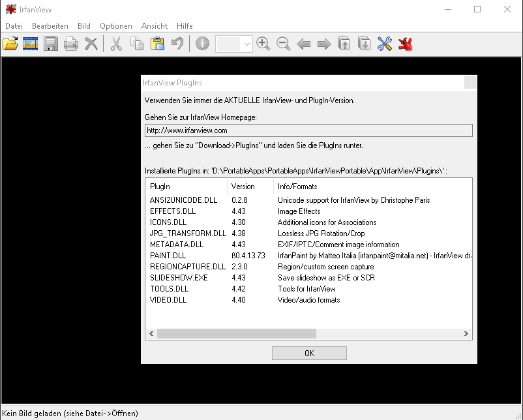Click the irfanview.com homepage URL field

tap(308, 130)
